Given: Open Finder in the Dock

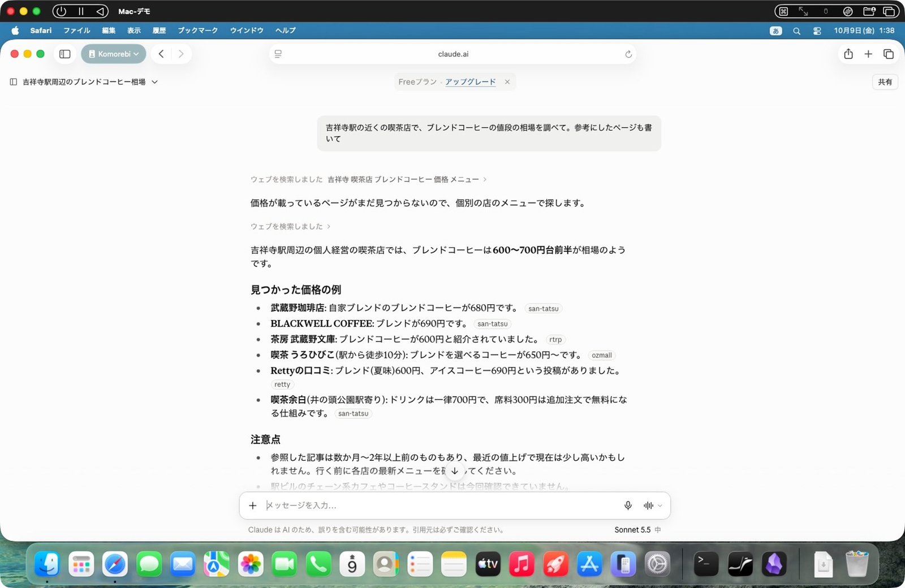Looking at the screenshot, I should 47,564.
